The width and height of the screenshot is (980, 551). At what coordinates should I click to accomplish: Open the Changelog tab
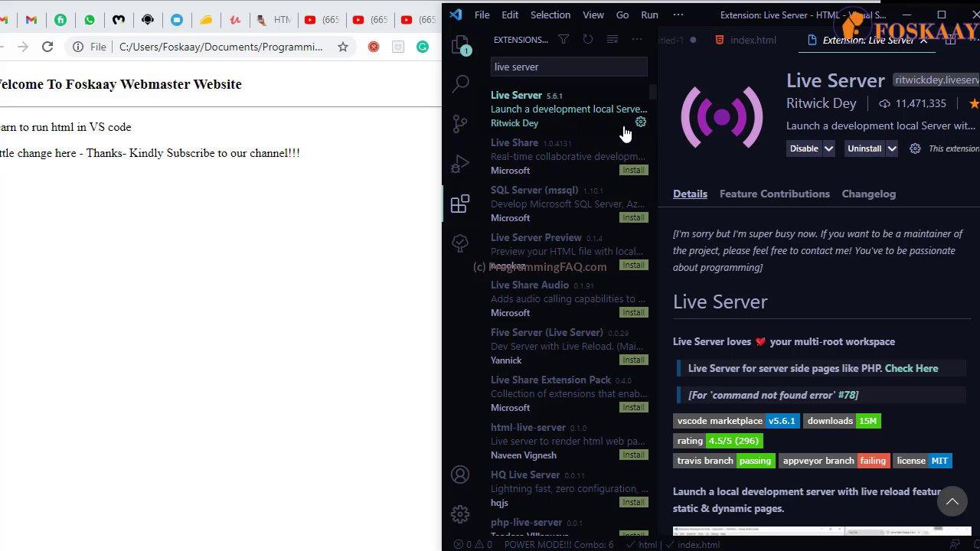[868, 194]
